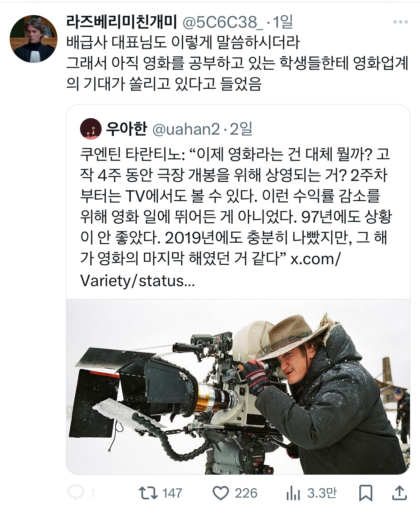Image resolution: width=420 pixels, height=513 pixels.
Task: Open the @uahan2 handle
Action: pos(186,129)
